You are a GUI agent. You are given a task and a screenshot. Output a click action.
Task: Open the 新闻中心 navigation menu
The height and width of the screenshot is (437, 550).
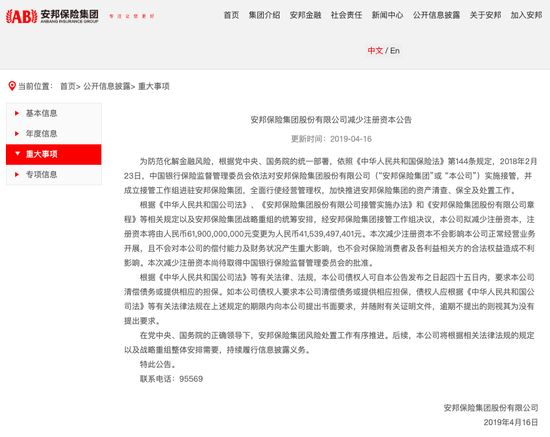(x=388, y=15)
